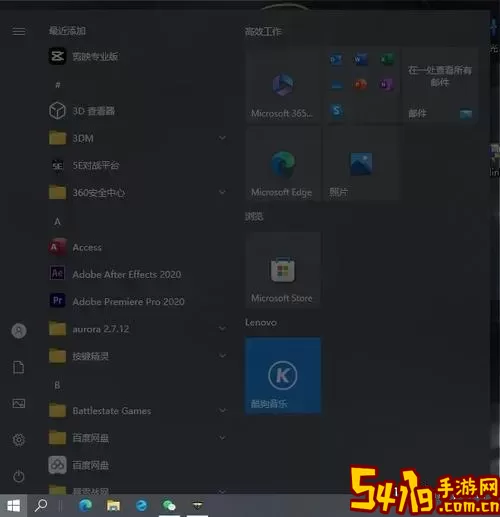This screenshot has height=517, width=500.
Task: Click the Windows Start button
Action: [x=13, y=506]
